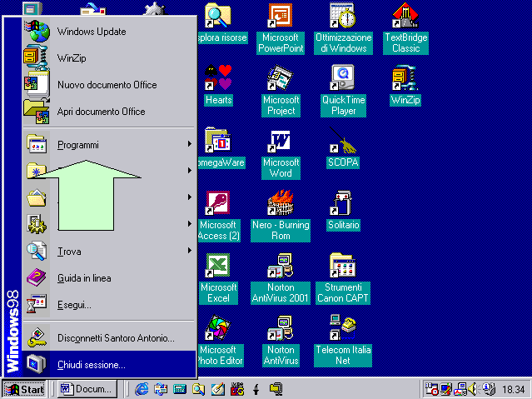532x399 pixels.
Task: Open Windows Update from the Start menu
Action: [x=109, y=32]
